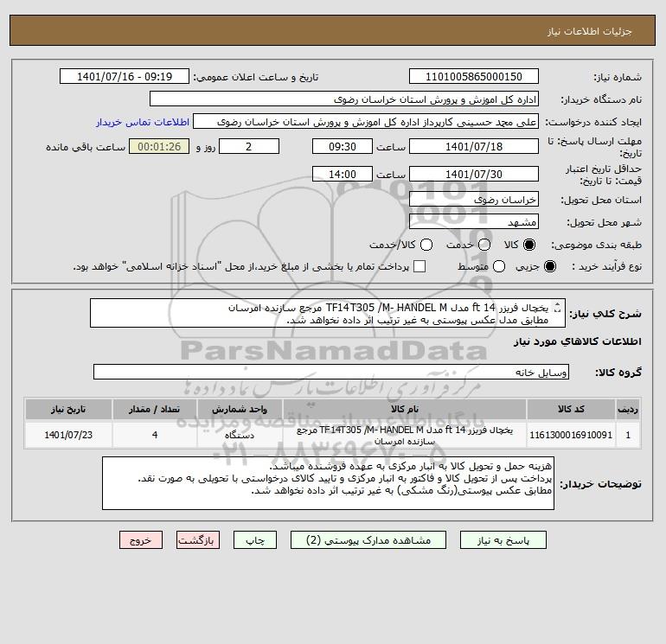Click the product name cell TF14T305

(x=405, y=435)
